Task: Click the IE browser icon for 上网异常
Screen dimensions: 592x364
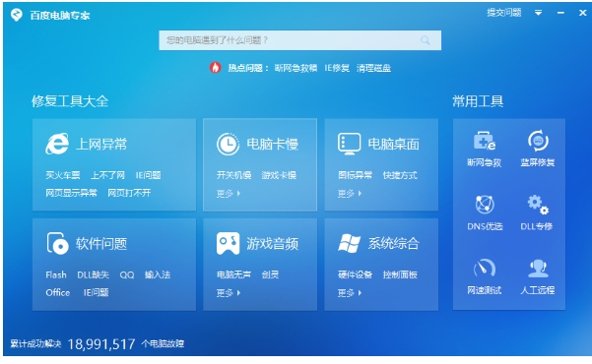Action: pyautogui.click(x=57, y=144)
